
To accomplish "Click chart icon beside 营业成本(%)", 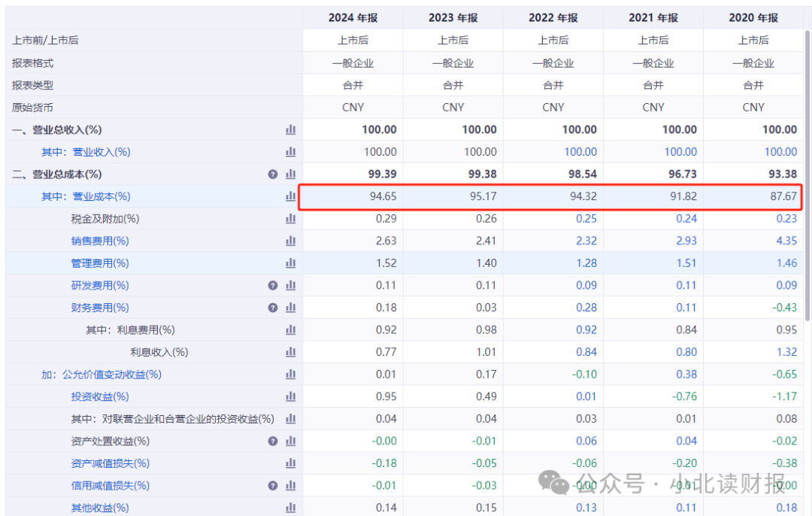I will [290, 196].
